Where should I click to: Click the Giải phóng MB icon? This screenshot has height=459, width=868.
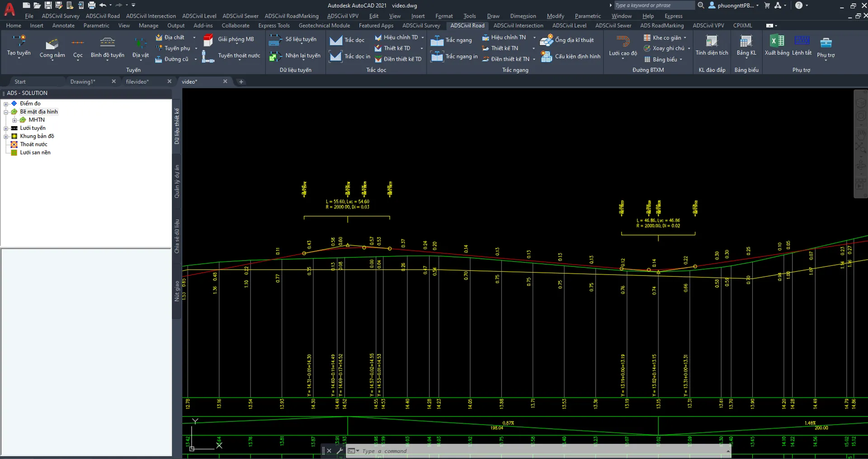[x=208, y=40]
